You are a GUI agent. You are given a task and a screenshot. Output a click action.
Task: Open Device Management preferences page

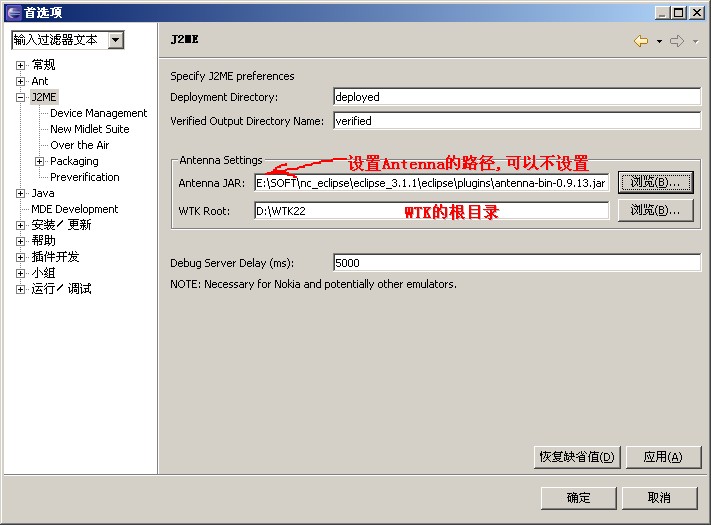98,113
